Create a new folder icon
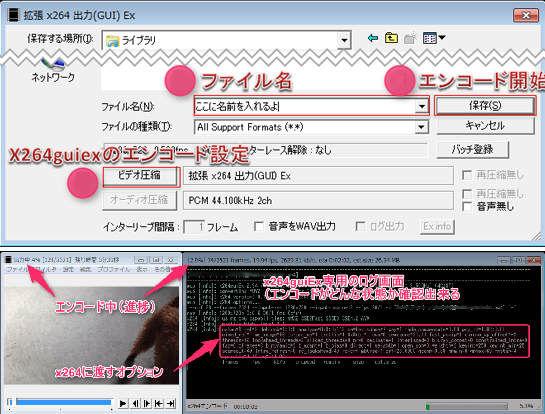545x414 pixels. point(410,38)
